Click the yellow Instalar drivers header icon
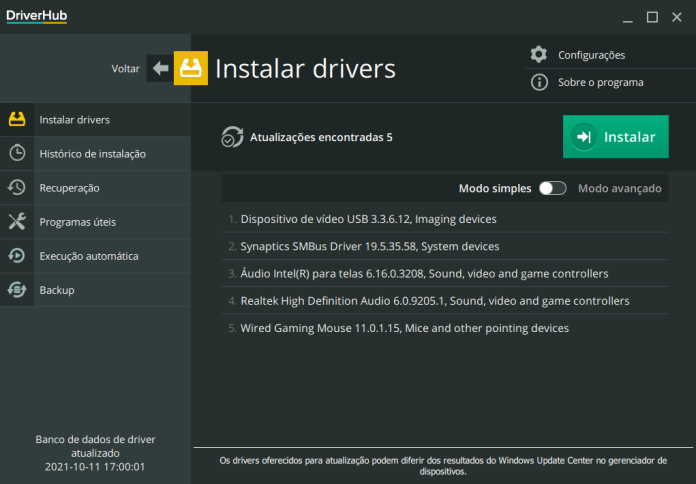This screenshot has width=696, height=484. coord(190,68)
